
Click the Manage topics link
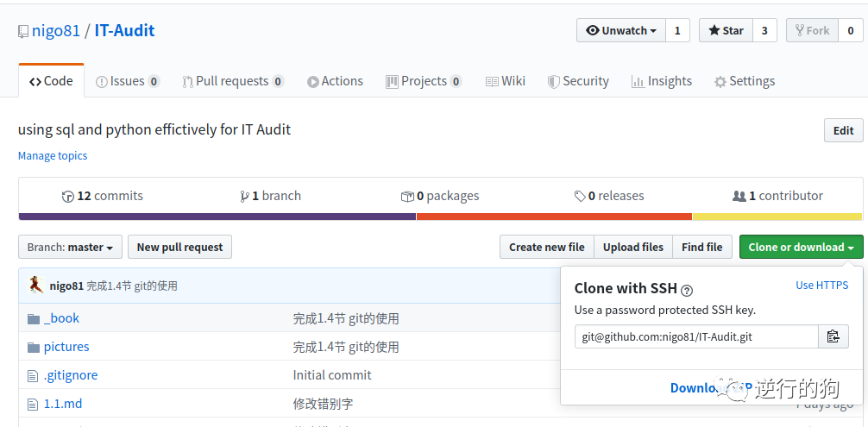tap(53, 156)
